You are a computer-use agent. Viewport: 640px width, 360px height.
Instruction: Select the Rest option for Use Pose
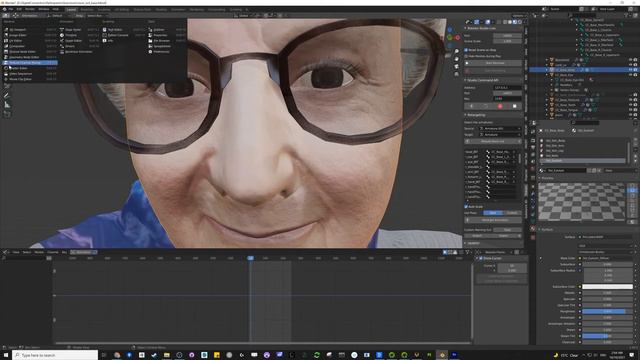point(493,213)
